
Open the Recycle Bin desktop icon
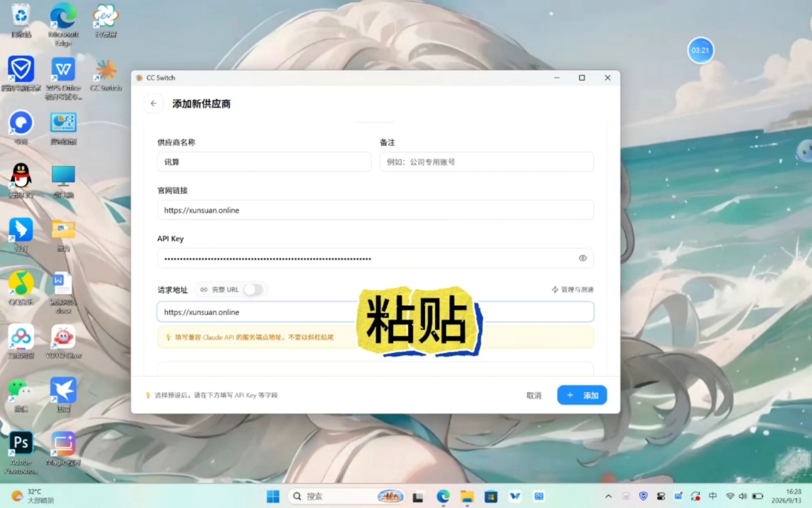click(21, 19)
